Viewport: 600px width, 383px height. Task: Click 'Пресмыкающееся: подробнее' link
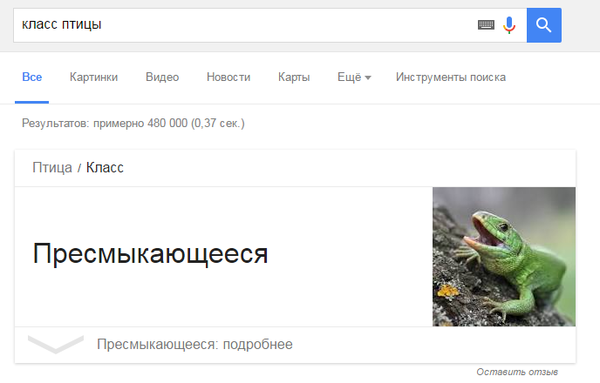click(x=195, y=344)
